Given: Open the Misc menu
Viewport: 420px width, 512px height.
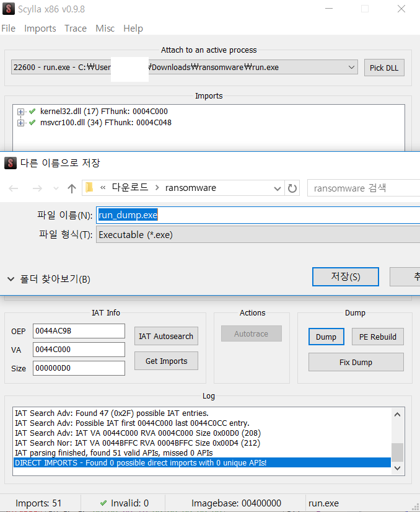Looking at the screenshot, I should [x=105, y=29].
